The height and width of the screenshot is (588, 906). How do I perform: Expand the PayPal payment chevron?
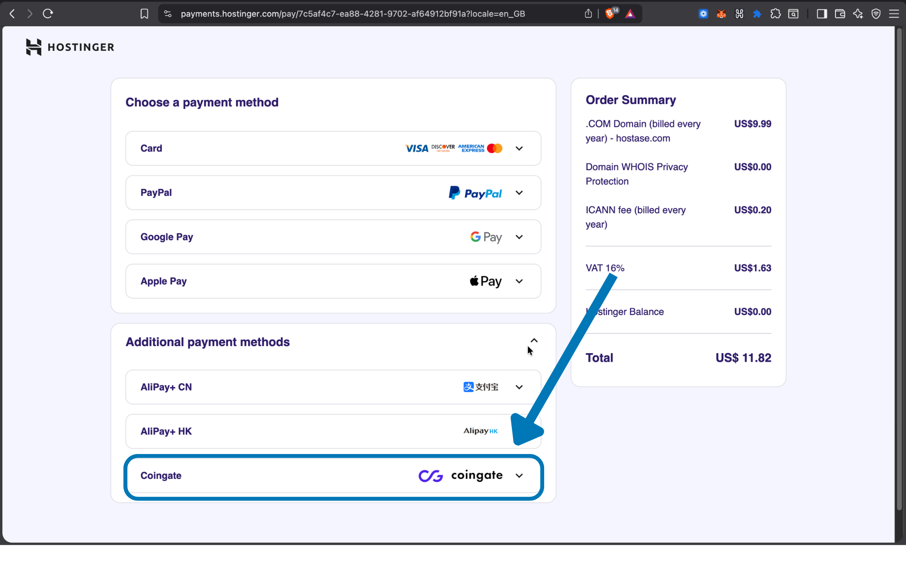coord(519,193)
